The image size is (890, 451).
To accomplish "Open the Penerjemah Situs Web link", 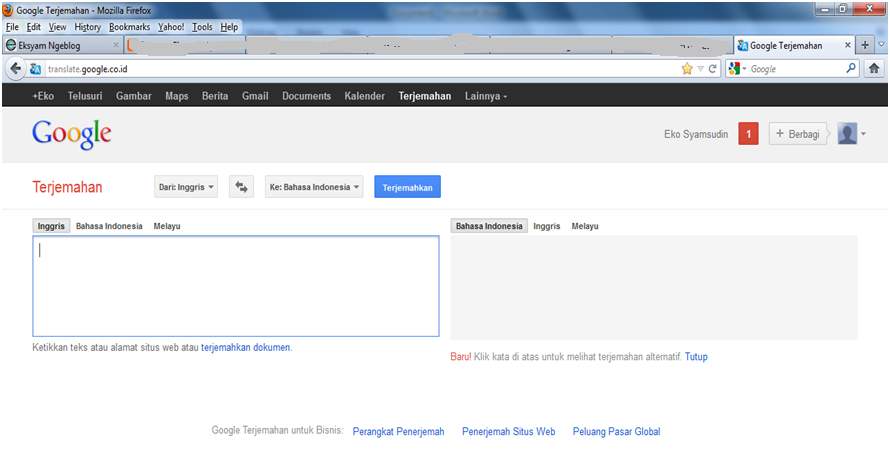I will click(509, 431).
